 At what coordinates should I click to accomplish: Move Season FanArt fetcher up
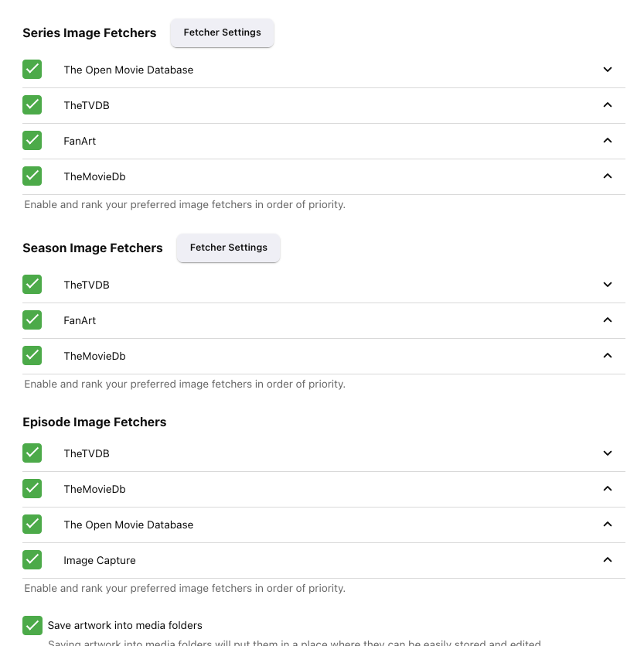(x=608, y=320)
